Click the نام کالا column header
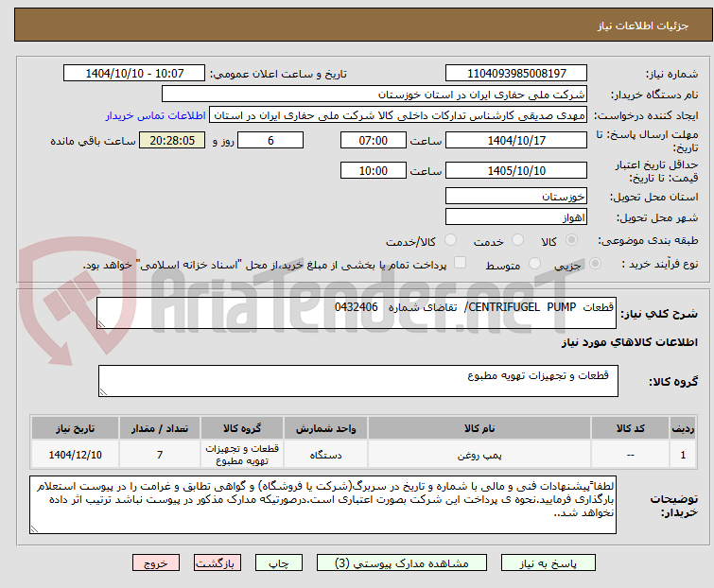The height and width of the screenshot is (588, 714). pyautogui.click(x=479, y=428)
